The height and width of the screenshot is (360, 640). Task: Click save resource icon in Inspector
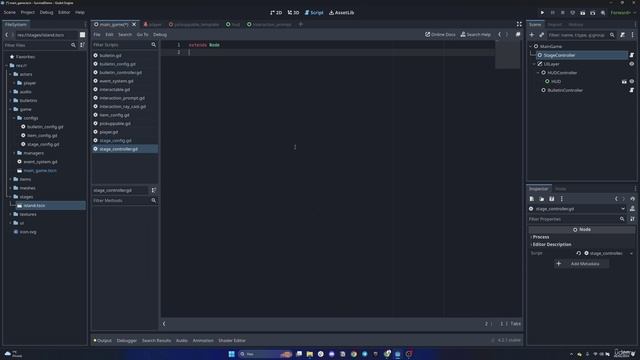pos(551,199)
